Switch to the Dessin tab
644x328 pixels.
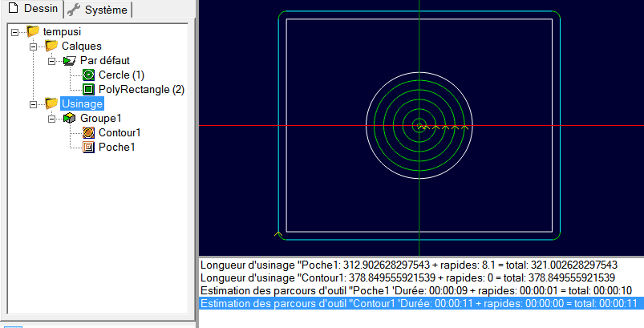[32, 9]
